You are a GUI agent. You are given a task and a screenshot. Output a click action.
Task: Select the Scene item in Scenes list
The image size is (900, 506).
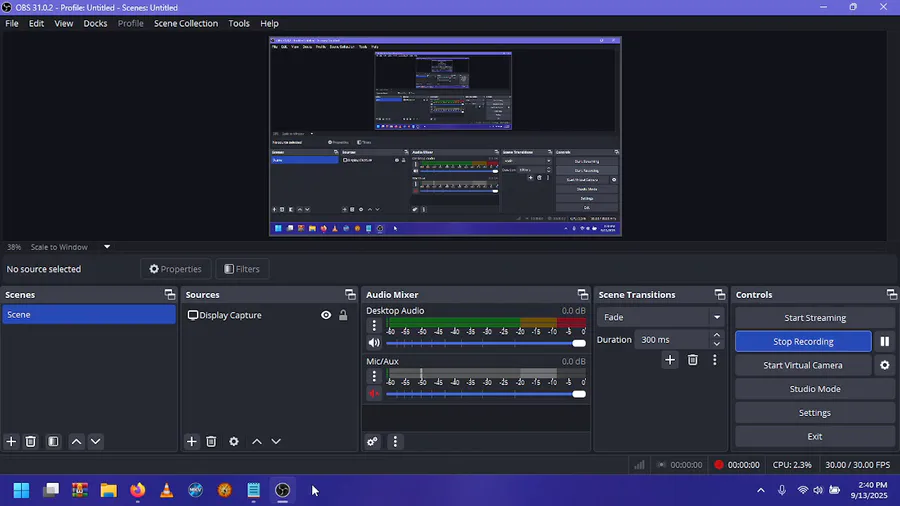click(x=89, y=314)
